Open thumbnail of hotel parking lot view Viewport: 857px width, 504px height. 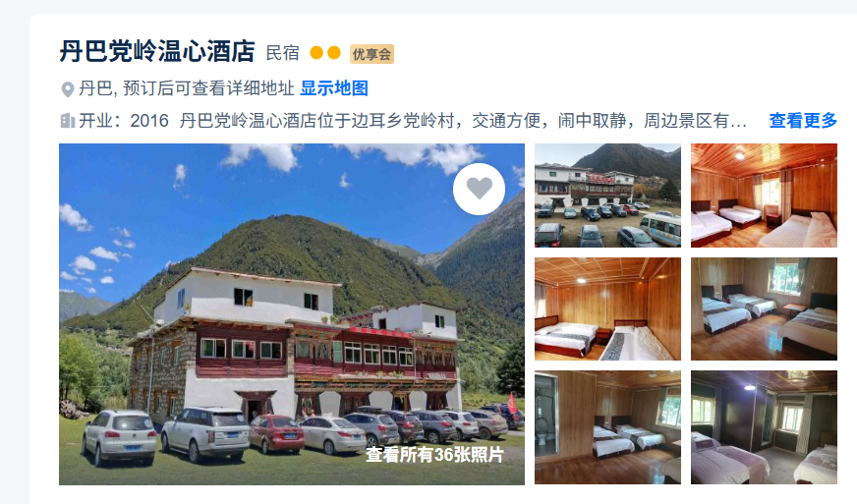607,196
